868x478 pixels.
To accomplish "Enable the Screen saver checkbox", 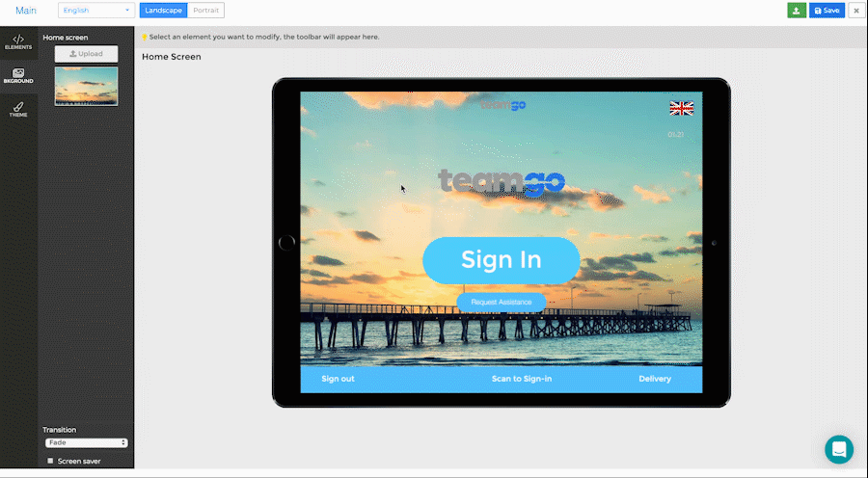I will [x=50, y=461].
